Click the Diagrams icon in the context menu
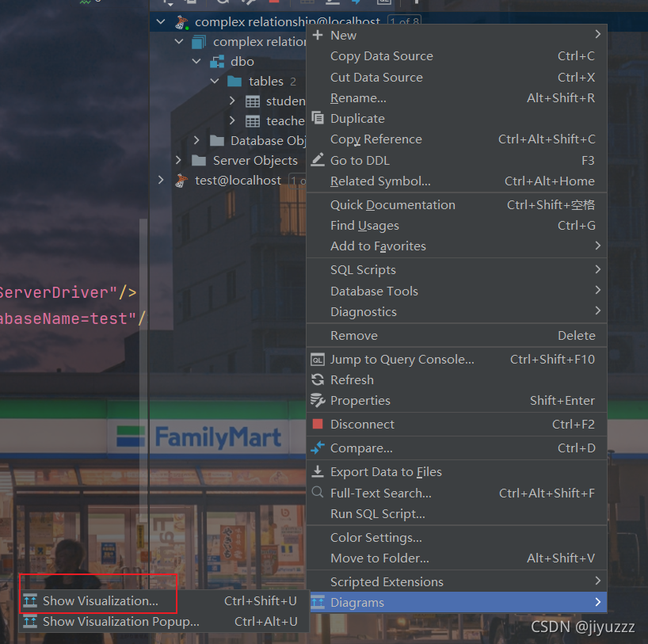The height and width of the screenshot is (644, 648). click(318, 602)
